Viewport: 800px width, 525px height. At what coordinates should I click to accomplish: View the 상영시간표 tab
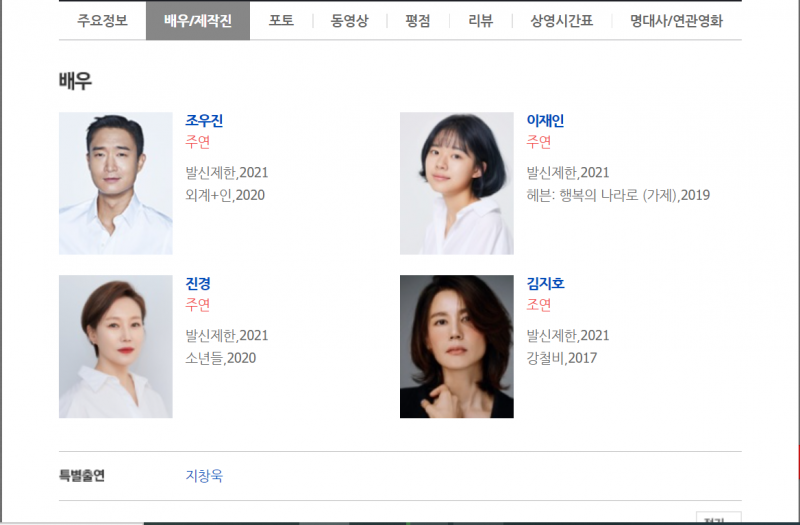pyautogui.click(x=562, y=21)
